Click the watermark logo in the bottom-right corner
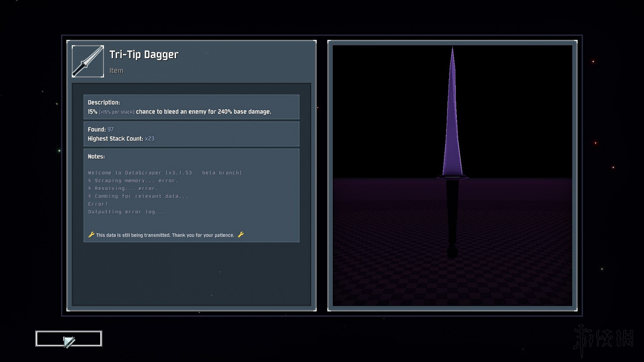The image size is (644, 362). 603,340
